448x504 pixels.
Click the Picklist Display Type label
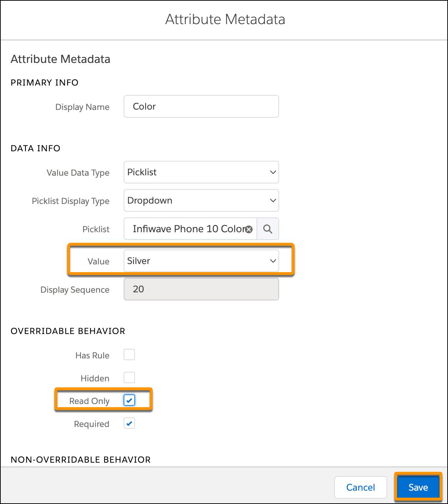coord(71,201)
